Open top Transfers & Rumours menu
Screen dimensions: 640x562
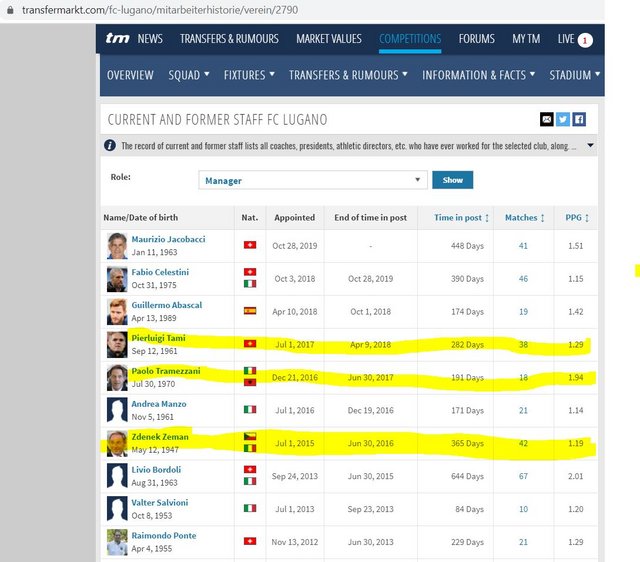click(229, 39)
